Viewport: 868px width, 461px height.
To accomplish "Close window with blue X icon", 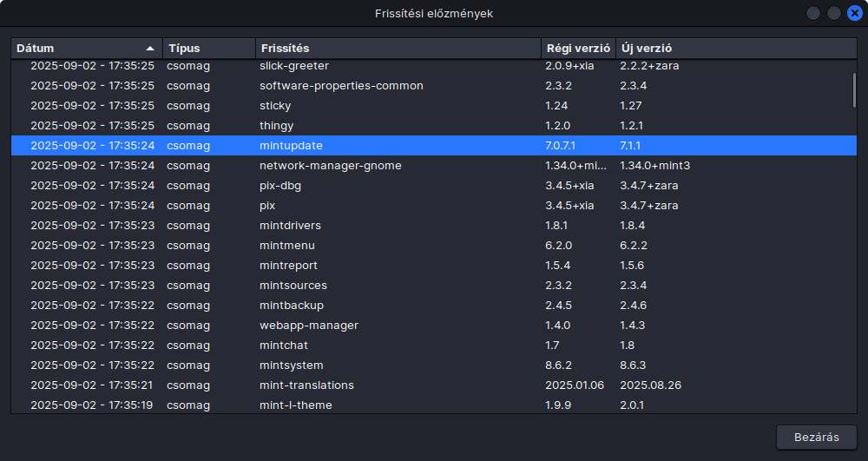I will [x=855, y=13].
